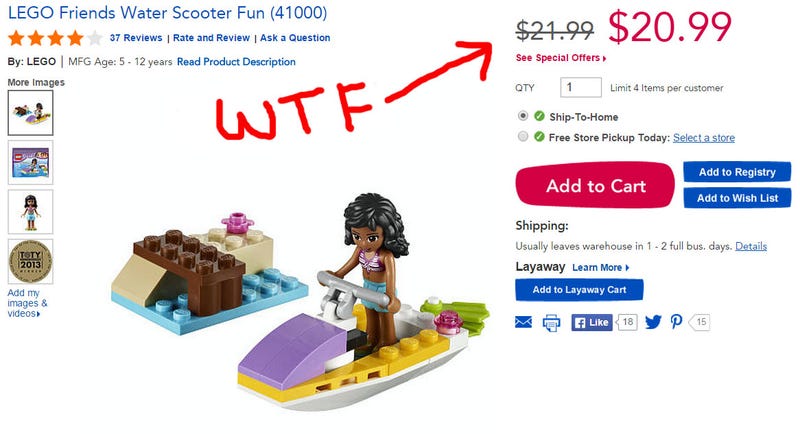Open the TOTY 2013 award badge thumbnail

[x=31, y=262]
